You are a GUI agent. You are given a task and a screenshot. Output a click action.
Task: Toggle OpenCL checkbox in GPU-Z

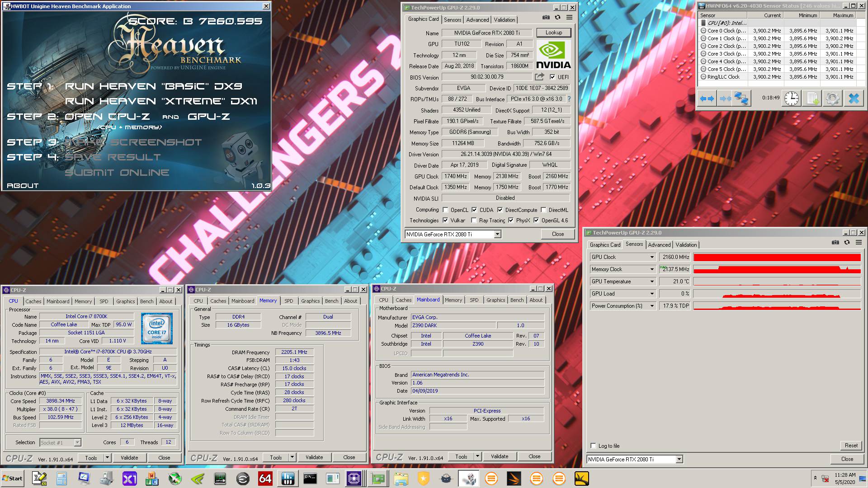click(445, 210)
